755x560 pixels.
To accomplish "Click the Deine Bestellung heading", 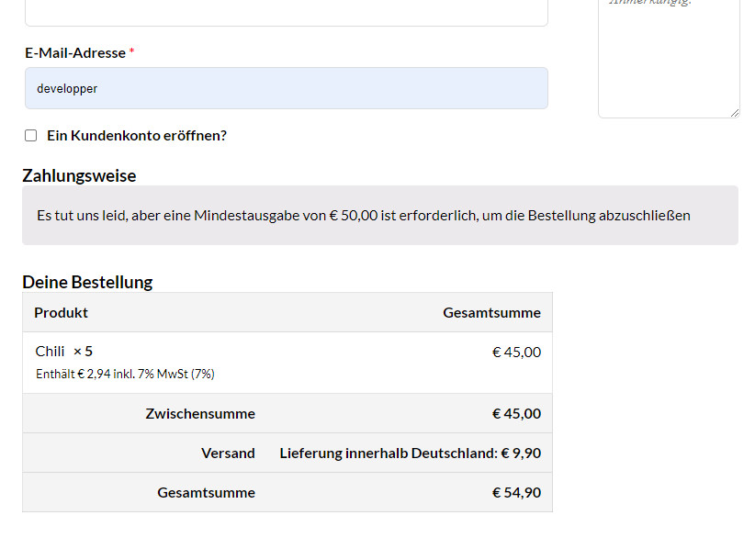I will pos(87,282).
